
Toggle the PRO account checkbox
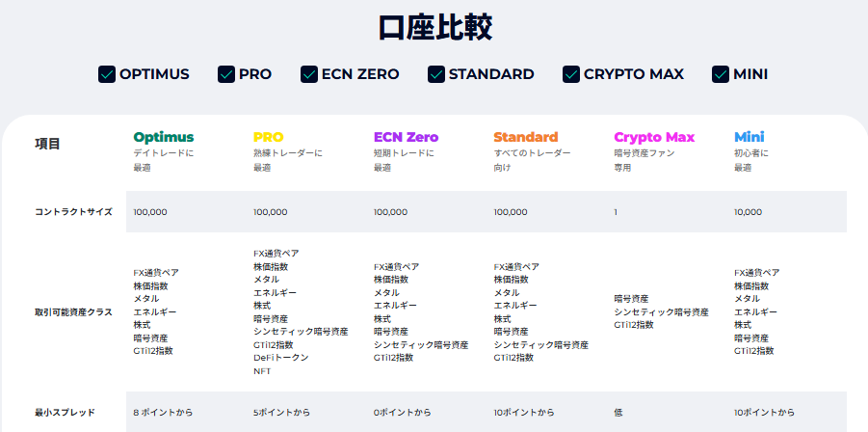point(226,74)
